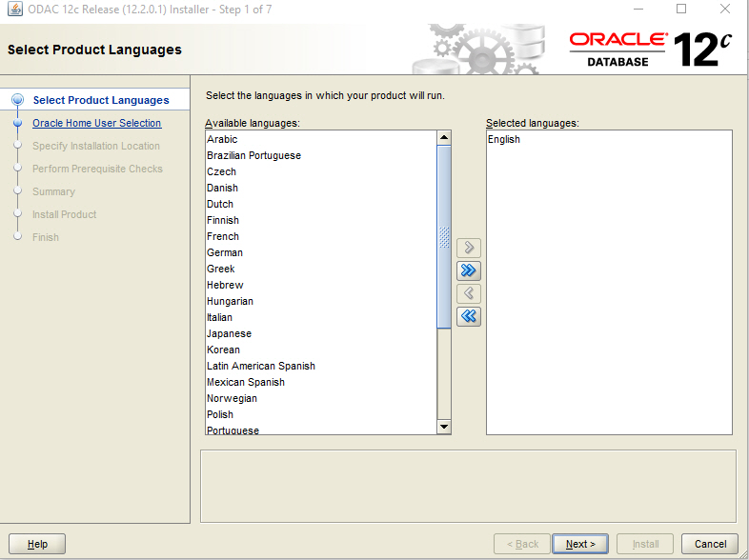The height and width of the screenshot is (560, 749).
Task: Select German language entry
Action: (321, 253)
